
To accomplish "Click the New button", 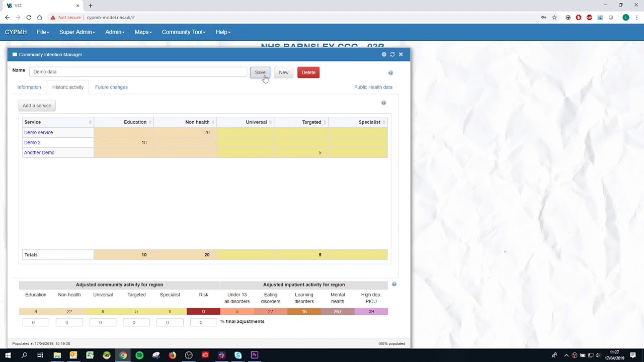I will 284,72.
